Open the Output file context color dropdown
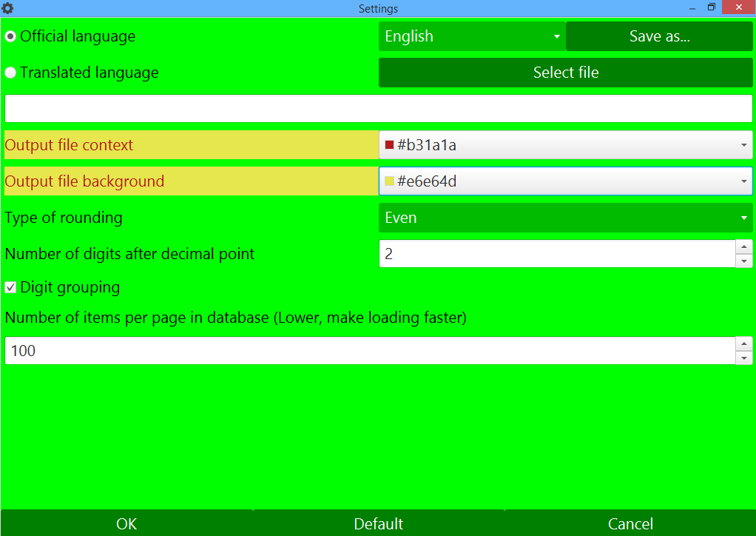Screen dimensions: 756x536 point(566,144)
